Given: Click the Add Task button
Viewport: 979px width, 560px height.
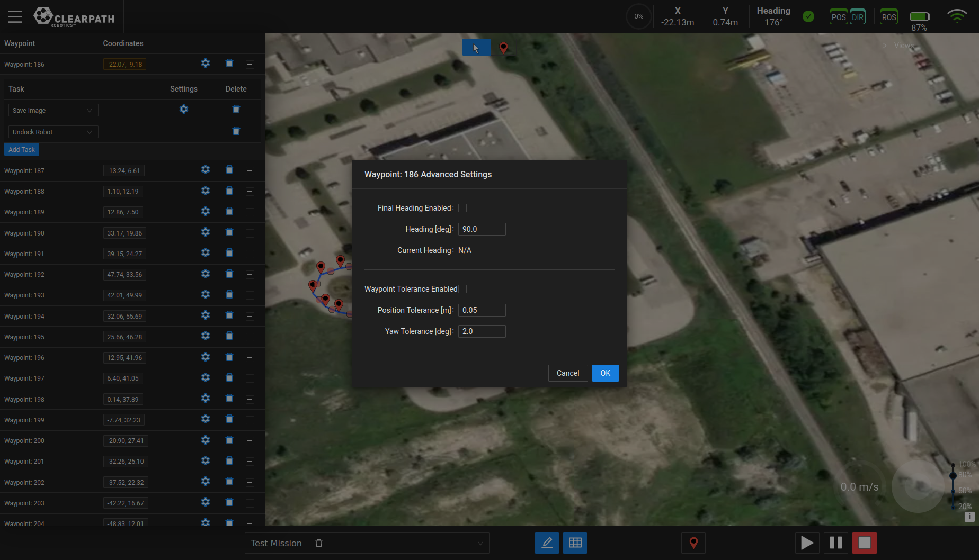Looking at the screenshot, I should pos(22,150).
